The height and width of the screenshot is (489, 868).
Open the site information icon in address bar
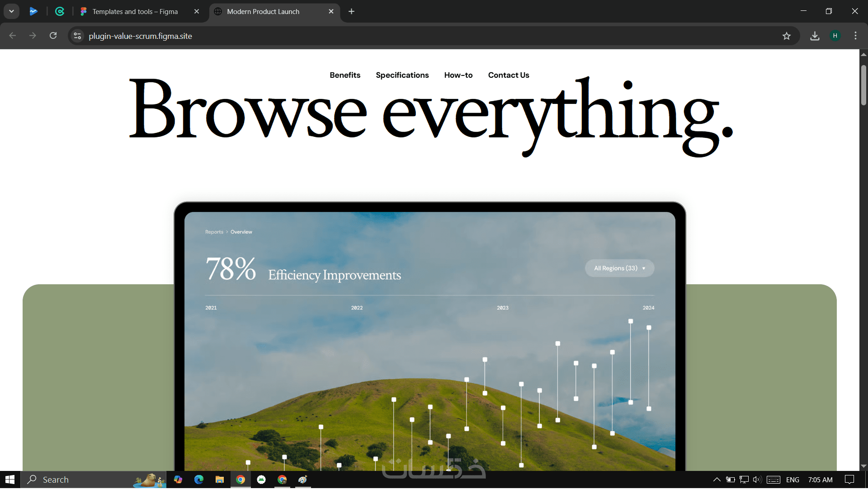click(x=77, y=36)
